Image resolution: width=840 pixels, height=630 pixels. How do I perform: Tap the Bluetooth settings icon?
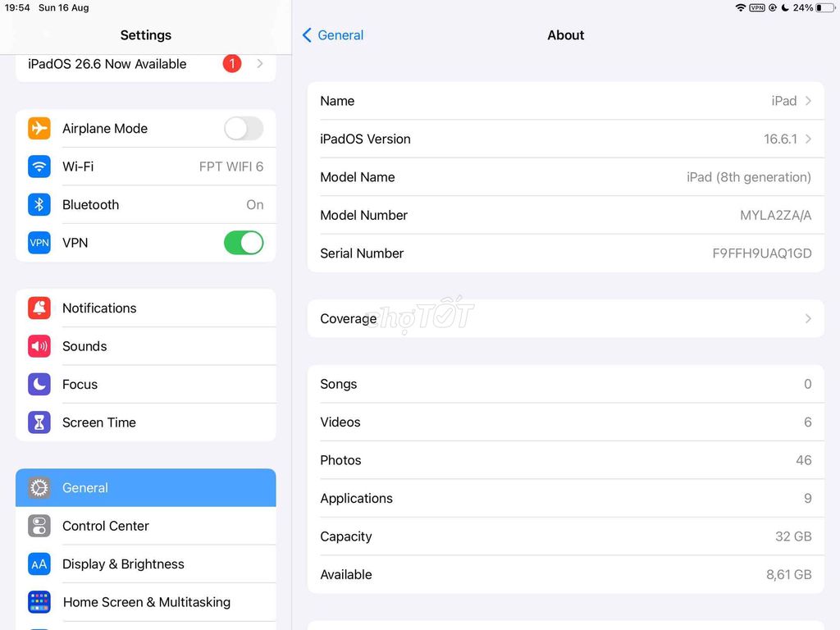tap(39, 204)
